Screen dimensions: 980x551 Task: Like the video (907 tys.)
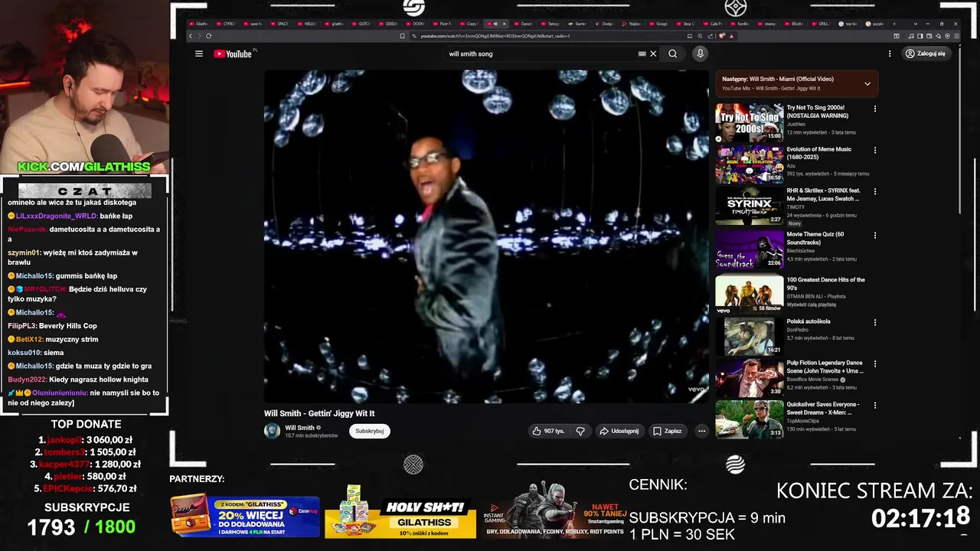[x=547, y=431]
